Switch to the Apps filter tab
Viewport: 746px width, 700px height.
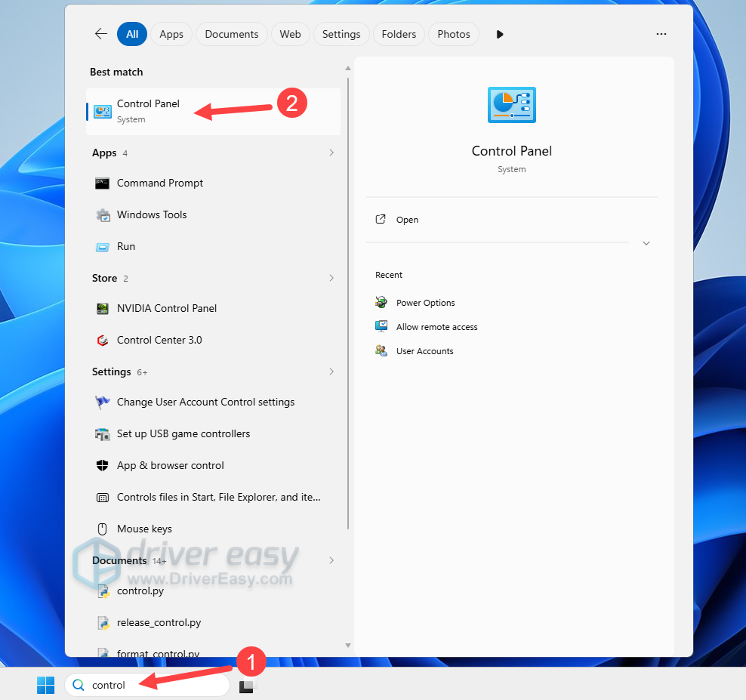tap(171, 34)
